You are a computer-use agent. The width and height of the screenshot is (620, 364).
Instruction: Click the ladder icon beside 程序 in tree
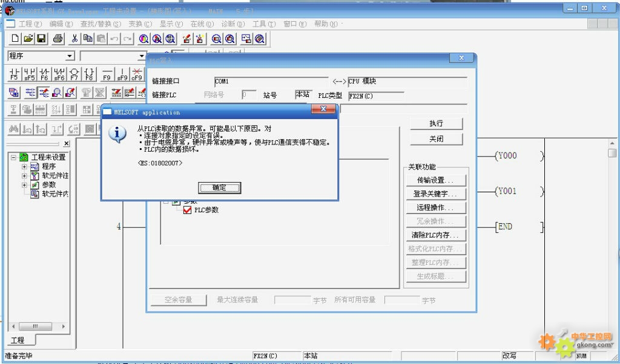(x=35, y=166)
